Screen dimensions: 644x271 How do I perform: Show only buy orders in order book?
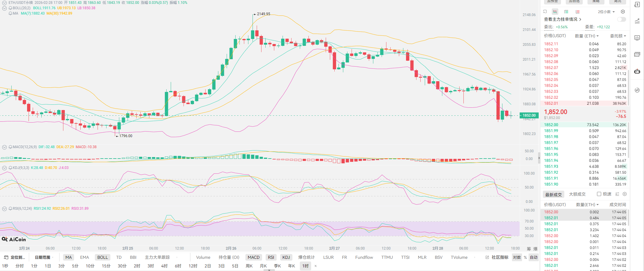[566, 12]
